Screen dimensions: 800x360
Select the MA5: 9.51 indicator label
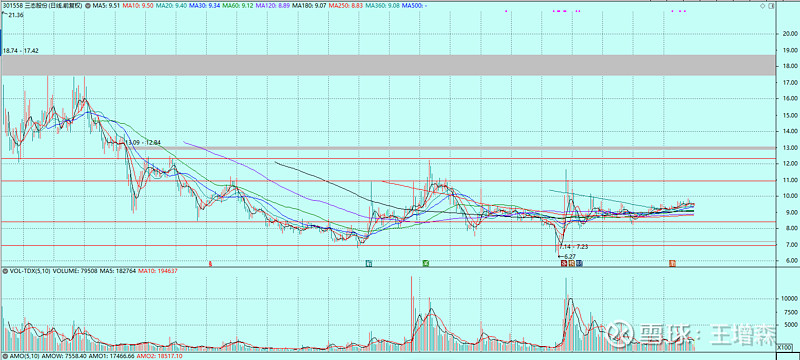(x=106, y=5)
